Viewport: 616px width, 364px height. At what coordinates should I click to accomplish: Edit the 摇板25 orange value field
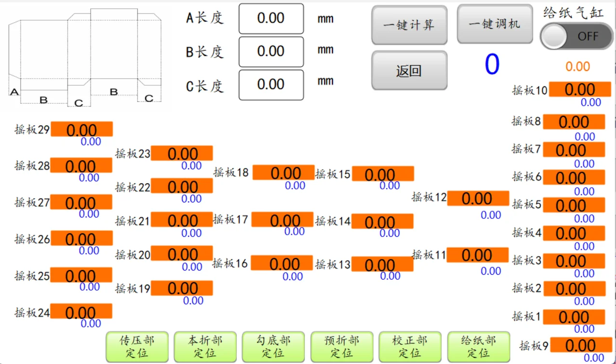point(81,275)
